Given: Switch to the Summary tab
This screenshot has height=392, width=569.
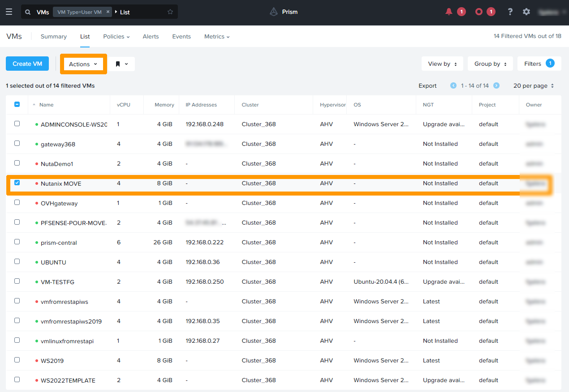Looking at the screenshot, I should click(x=53, y=37).
